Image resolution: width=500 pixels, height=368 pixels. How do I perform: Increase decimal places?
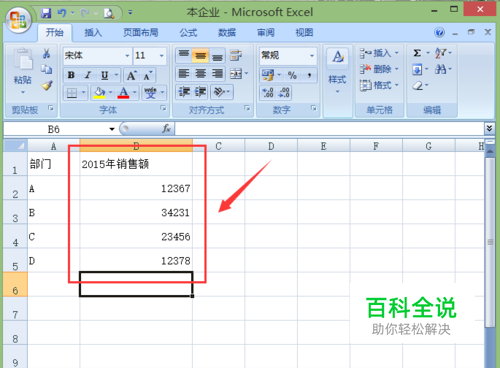268,93
